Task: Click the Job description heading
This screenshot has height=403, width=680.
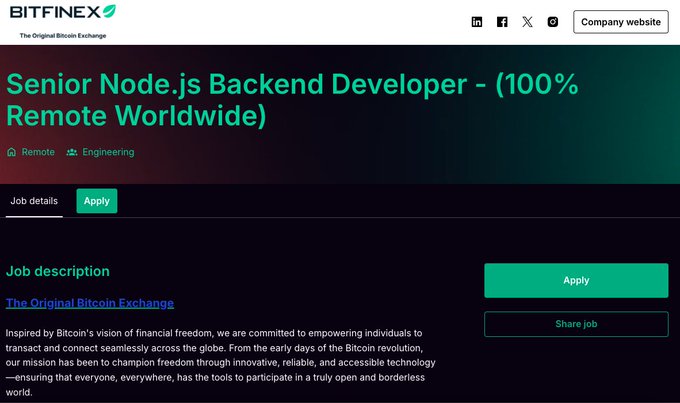Action: coord(58,271)
